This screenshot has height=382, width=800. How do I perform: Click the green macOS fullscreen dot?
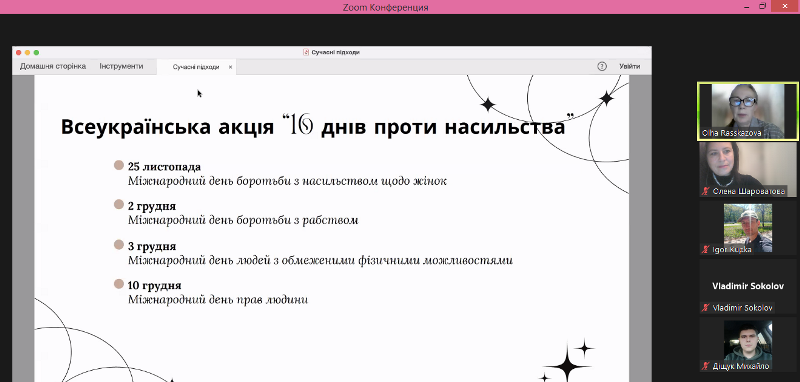[x=36, y=52]
